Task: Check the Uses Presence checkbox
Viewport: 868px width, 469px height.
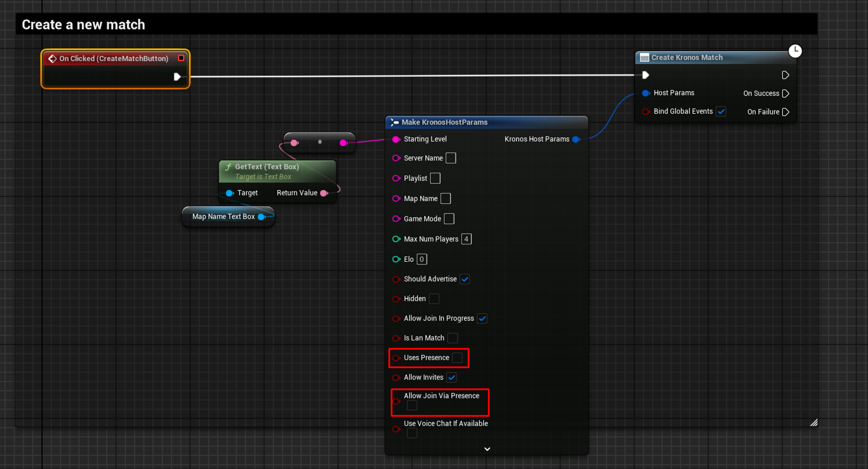Action: [457, 358]
